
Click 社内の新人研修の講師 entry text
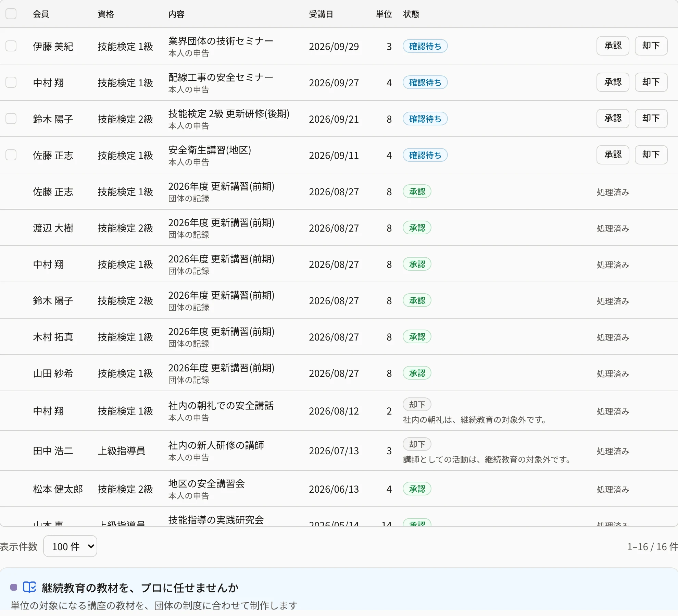point(216,445)
